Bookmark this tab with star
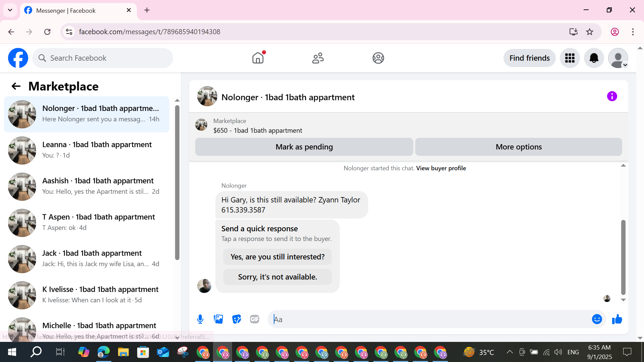 [x=589, y=32]
